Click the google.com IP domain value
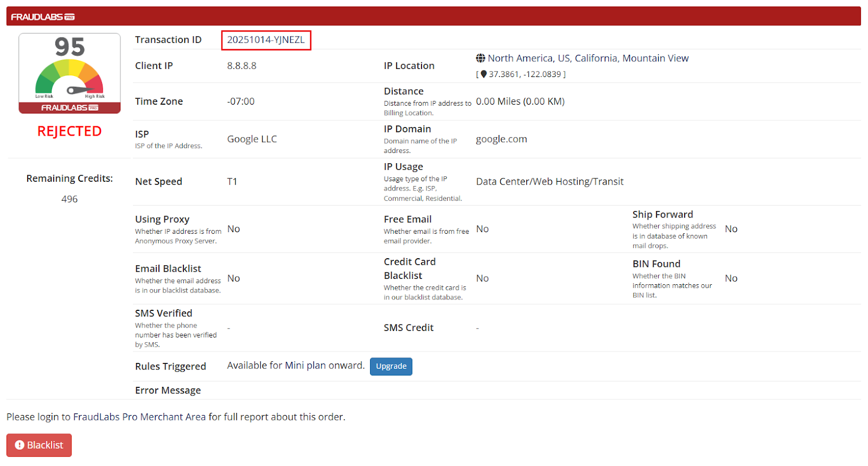This screenshot has height=466, width=868. pos(501,139)
